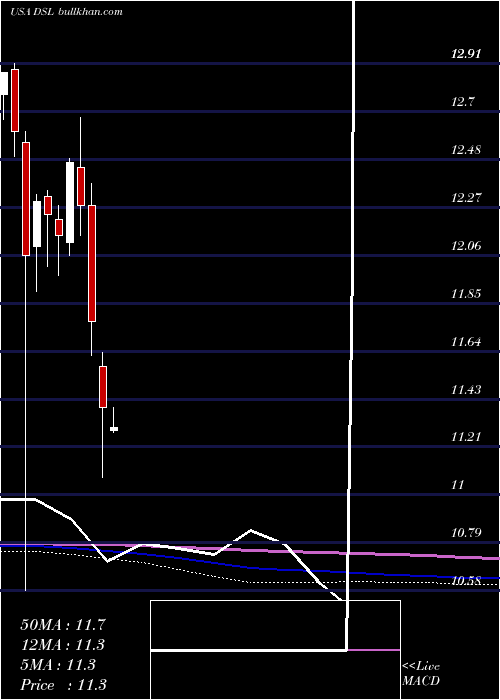Click the 11.85 price axis label
Viewport: 500px width, 700px height.
tap(467, 294)
